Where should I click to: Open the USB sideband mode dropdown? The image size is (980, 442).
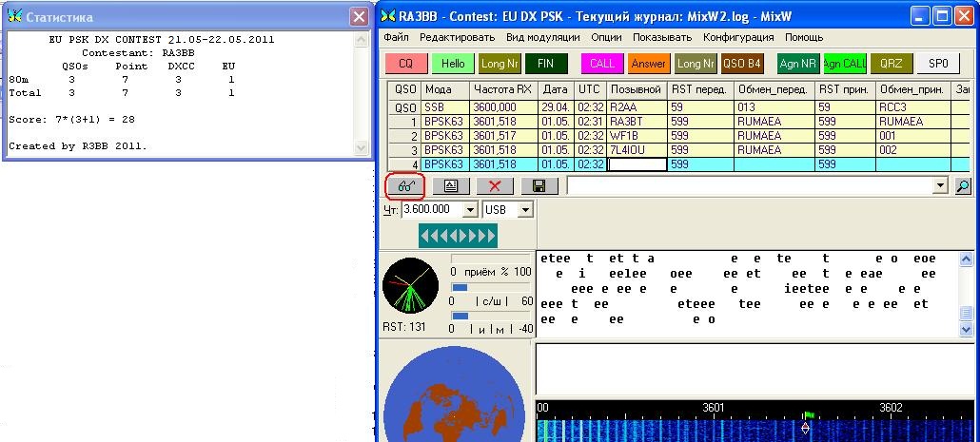(x=522, y=209)
